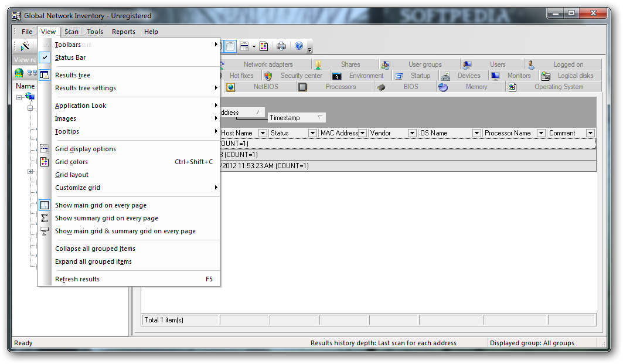Open the Help menu

point(151,32)
